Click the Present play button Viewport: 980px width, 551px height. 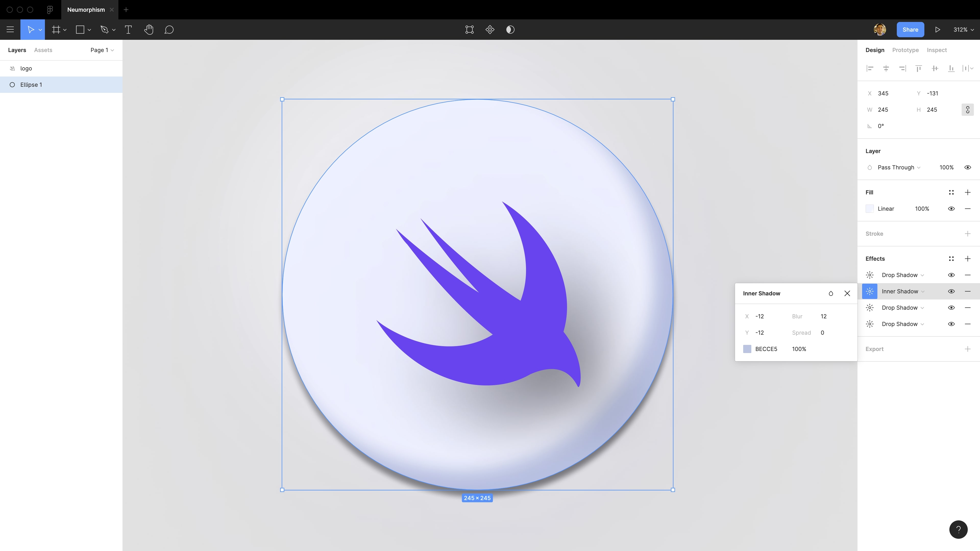coord(937,30)
